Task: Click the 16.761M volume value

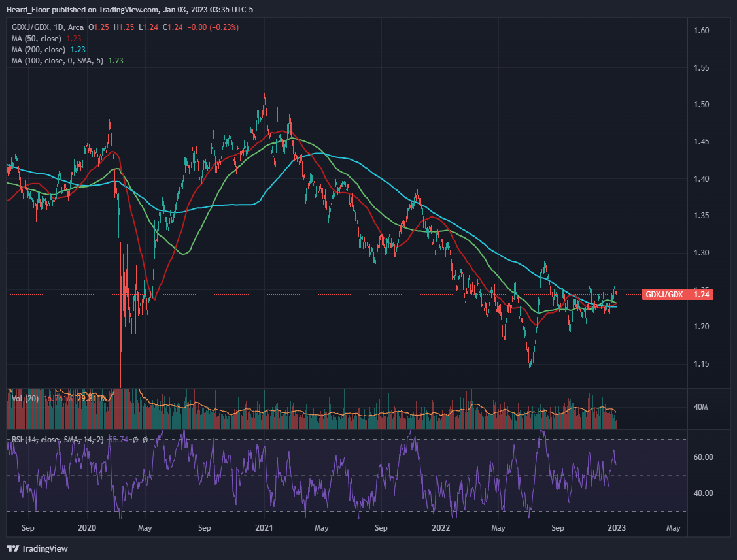Action: [x=58, y=399]
